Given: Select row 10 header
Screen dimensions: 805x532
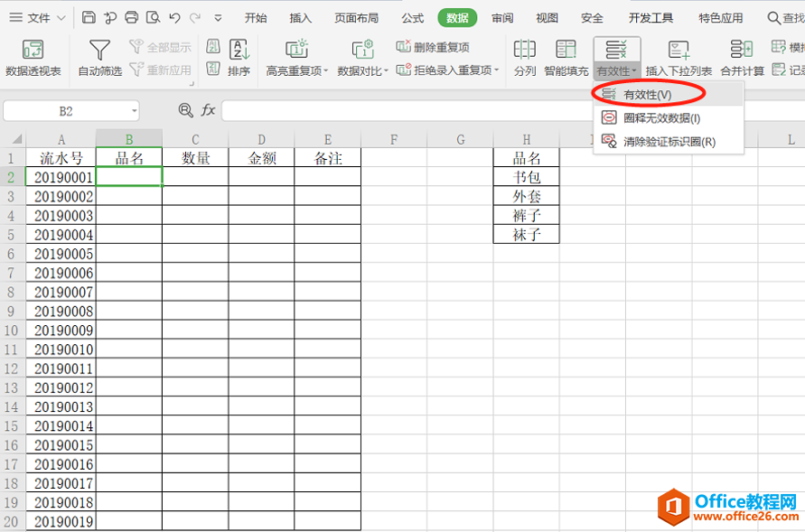Looking at the screenshot, I should [x=12, y=330].
